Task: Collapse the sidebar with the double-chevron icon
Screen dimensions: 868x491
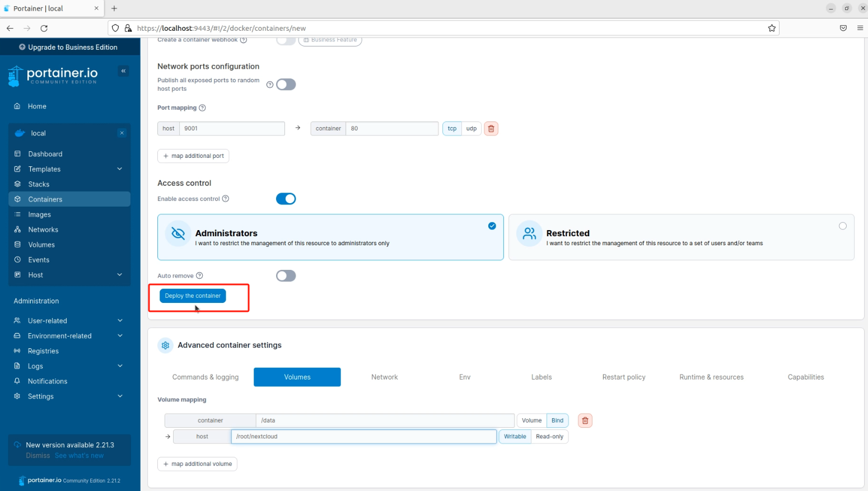Action: [124, 71]
